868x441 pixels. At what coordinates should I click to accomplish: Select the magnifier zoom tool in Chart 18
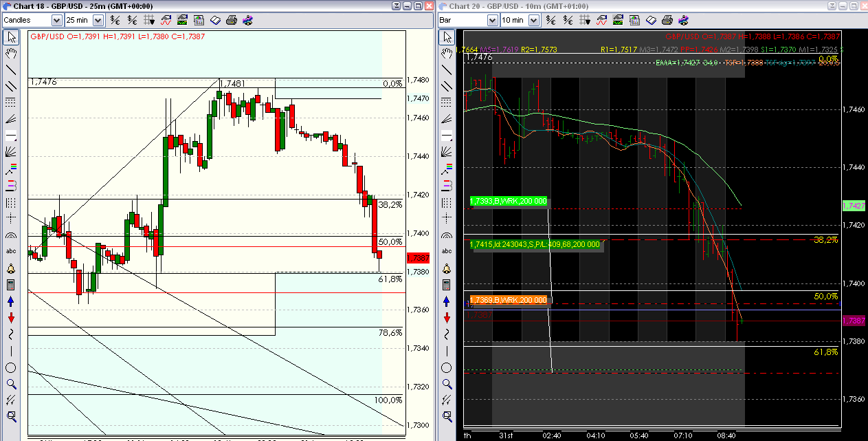(11, 383)
